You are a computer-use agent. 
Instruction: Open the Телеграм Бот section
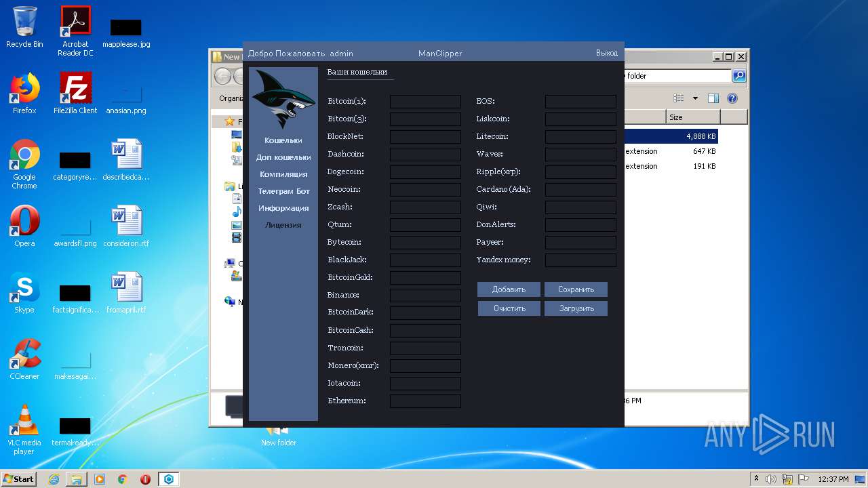283,191
